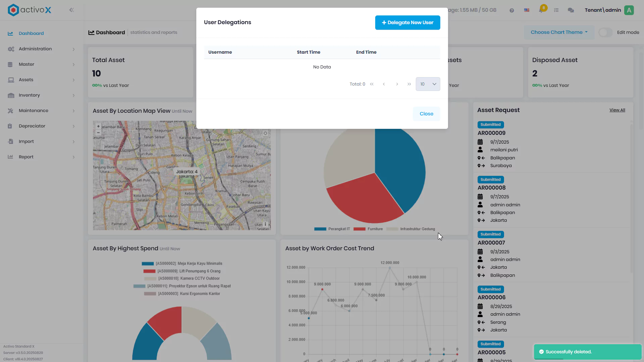
Task: Toggle Meja Kerja Kayu Minimalis legend swatch
Action: click(x=148, y=264)
